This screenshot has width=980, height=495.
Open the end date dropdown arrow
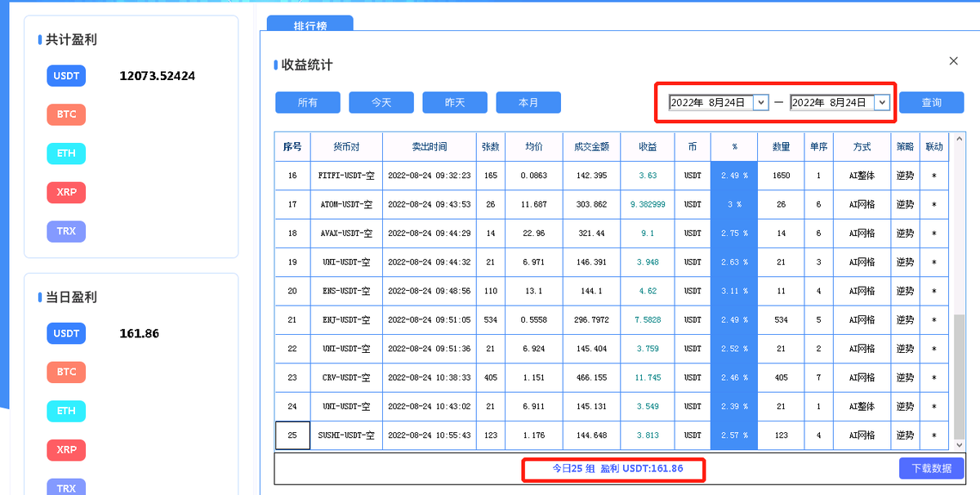(882, 102)
